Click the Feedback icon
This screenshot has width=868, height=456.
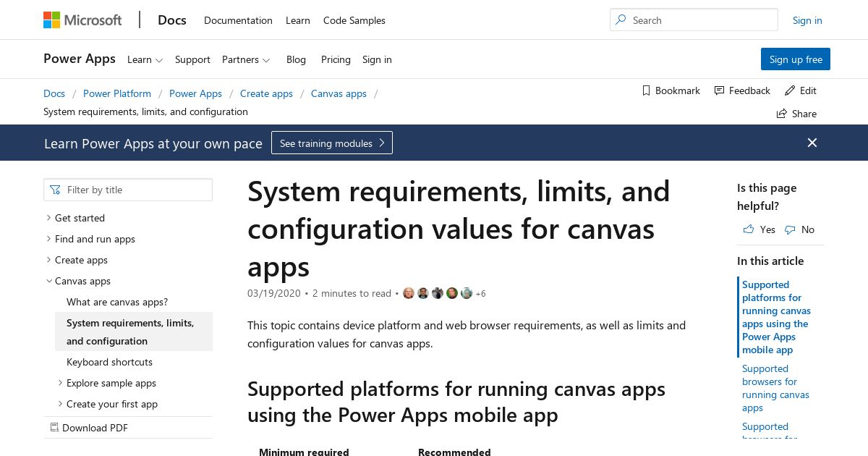click(719, 90)
